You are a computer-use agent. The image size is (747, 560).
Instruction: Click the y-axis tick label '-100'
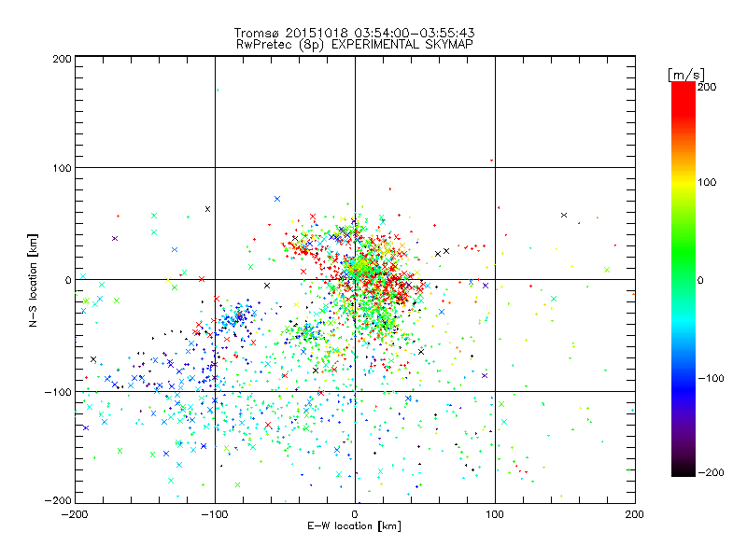pos(58,392)
